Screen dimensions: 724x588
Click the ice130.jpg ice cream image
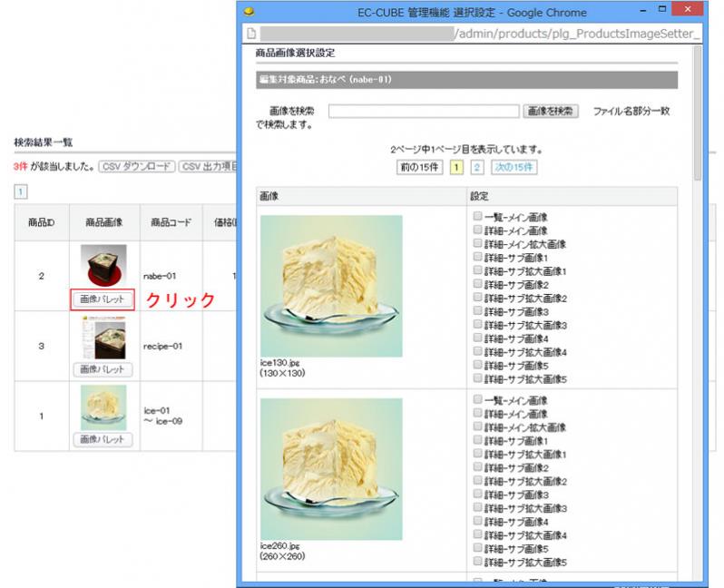(x=331, y=286)
